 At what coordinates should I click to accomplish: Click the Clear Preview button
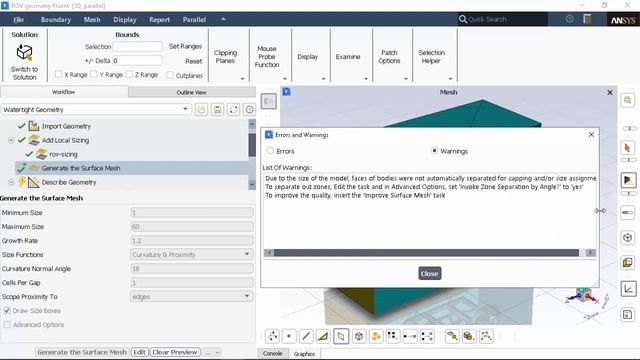[x=175, y=352]
